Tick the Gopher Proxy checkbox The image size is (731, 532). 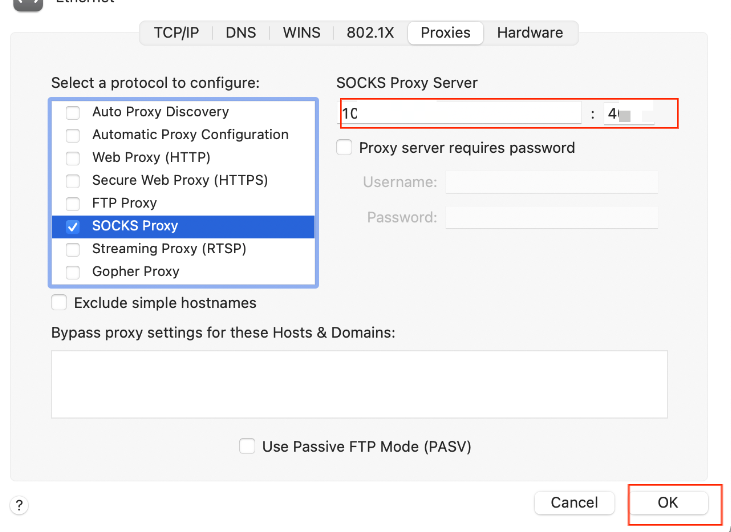coord(73,272)
